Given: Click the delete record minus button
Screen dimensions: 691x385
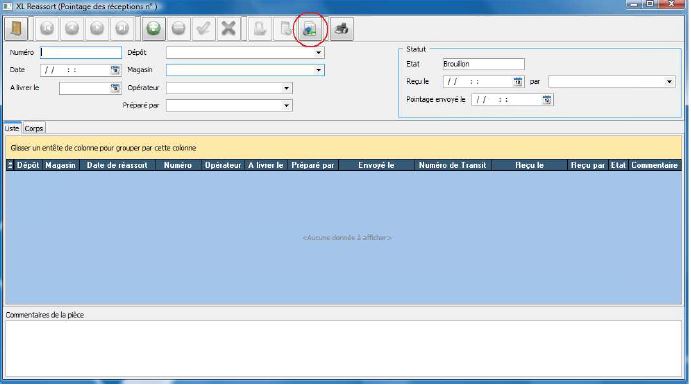Looking at the screenshot, I should tap(178, 29).
